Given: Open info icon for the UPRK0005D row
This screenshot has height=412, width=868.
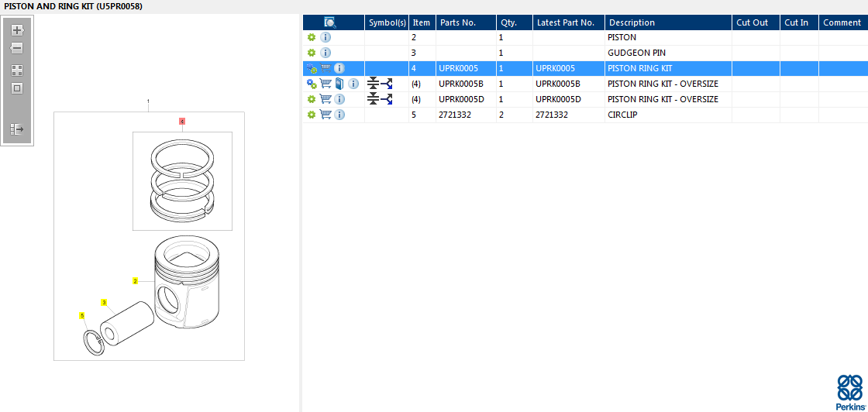Looking at the screenshot, I should click(339, 100).
